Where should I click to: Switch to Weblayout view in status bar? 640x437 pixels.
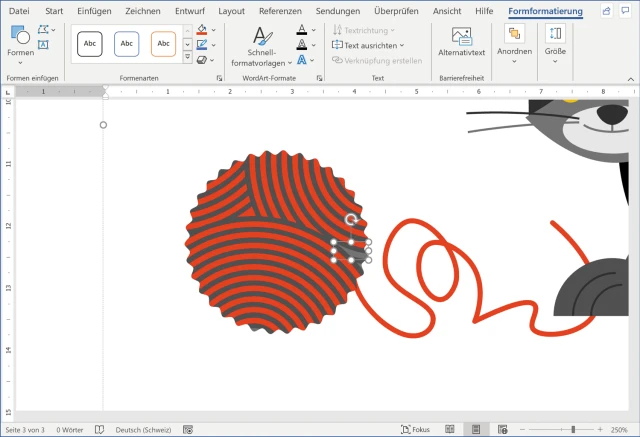point(503,429)
